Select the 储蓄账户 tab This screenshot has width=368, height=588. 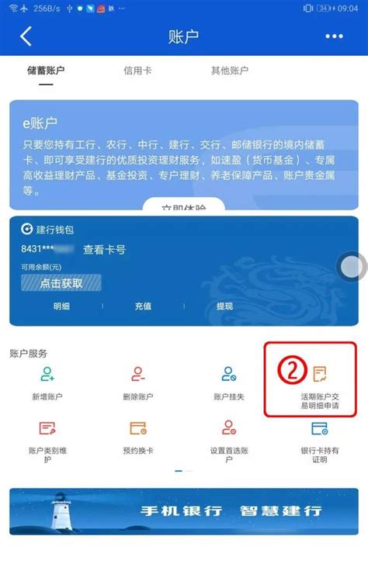[x=46, y=71]
